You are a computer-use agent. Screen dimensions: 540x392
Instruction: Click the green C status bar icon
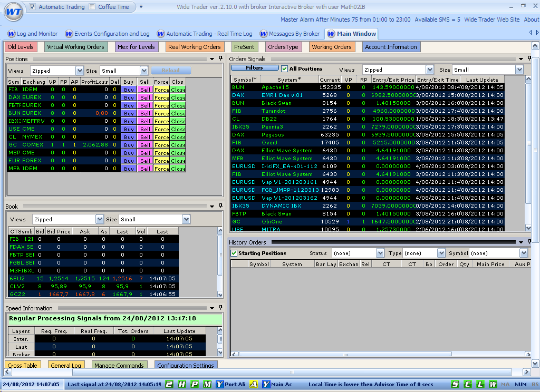(468, 384)
